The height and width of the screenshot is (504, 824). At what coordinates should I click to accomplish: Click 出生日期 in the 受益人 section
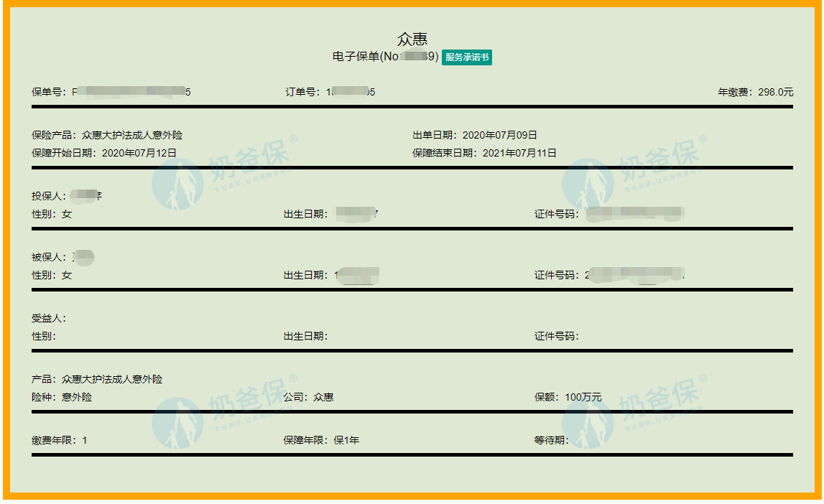click(x=306, y=336)
